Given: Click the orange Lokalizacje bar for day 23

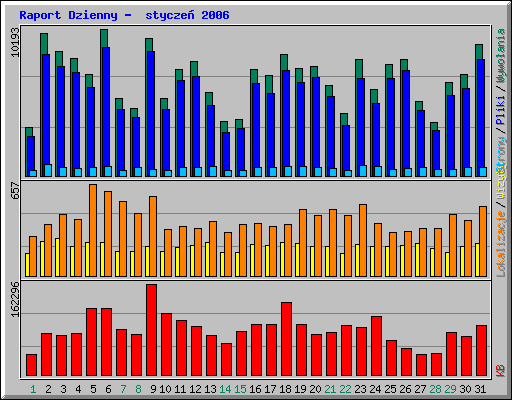Looking at the screenshot, I should click(x=363, y=240).
